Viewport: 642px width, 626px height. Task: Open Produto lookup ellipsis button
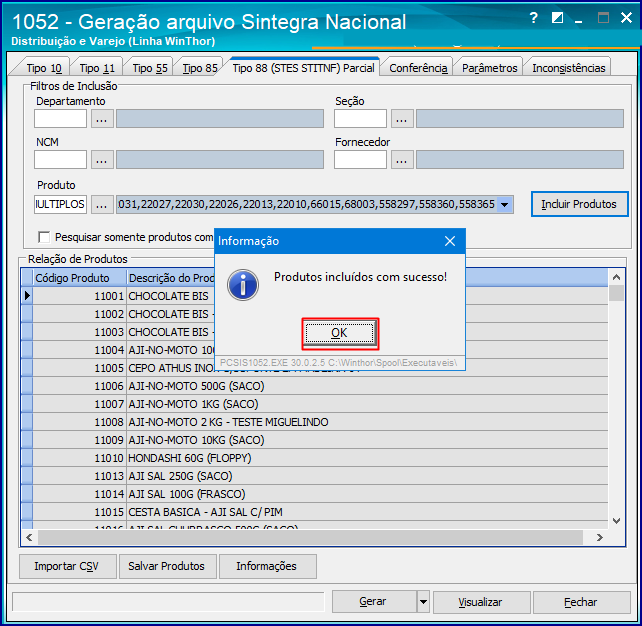tap(102, 204)
